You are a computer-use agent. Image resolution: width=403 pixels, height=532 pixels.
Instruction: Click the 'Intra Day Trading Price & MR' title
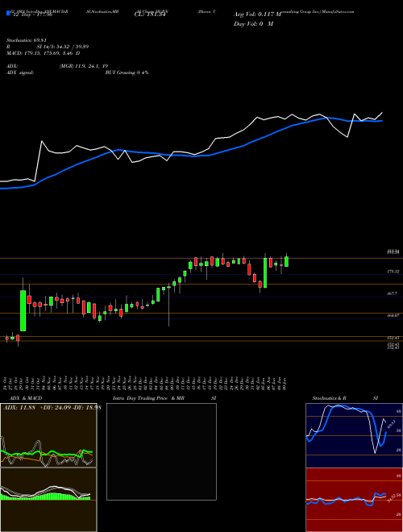point(148,398)
